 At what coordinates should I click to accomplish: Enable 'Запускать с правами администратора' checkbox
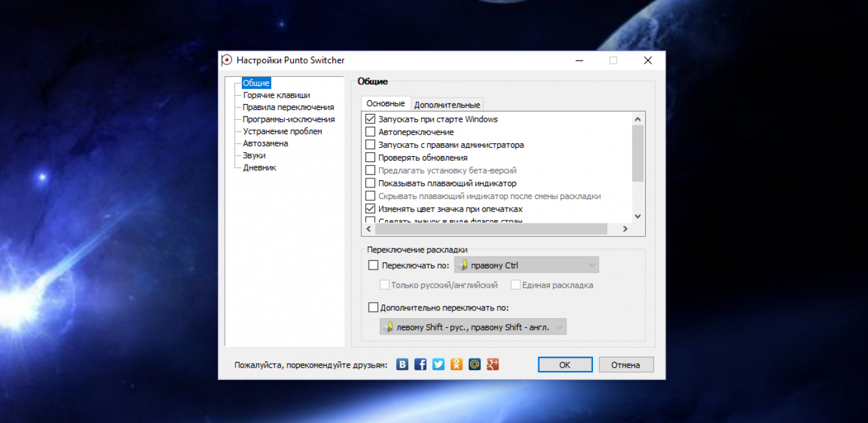pyautogui.click(x=371, y=145)
